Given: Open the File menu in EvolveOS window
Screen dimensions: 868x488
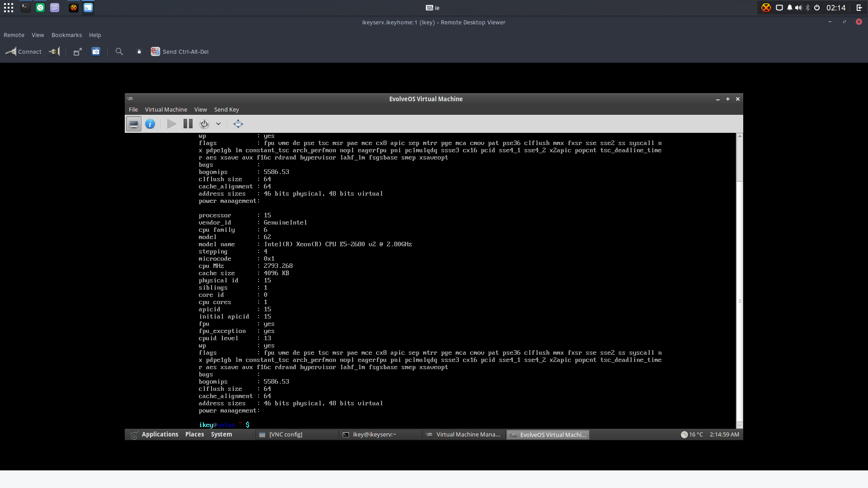Looking at the screenshot, I should pos(133,109).
